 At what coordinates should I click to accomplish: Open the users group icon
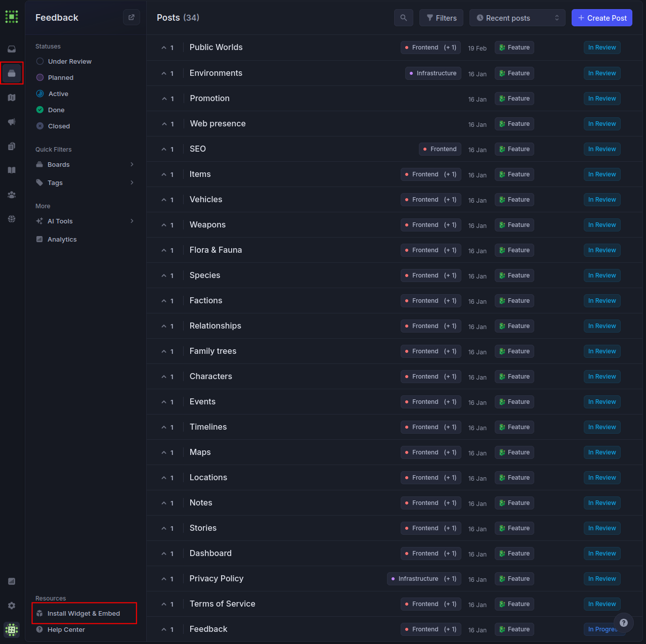[x=12, y=195]
